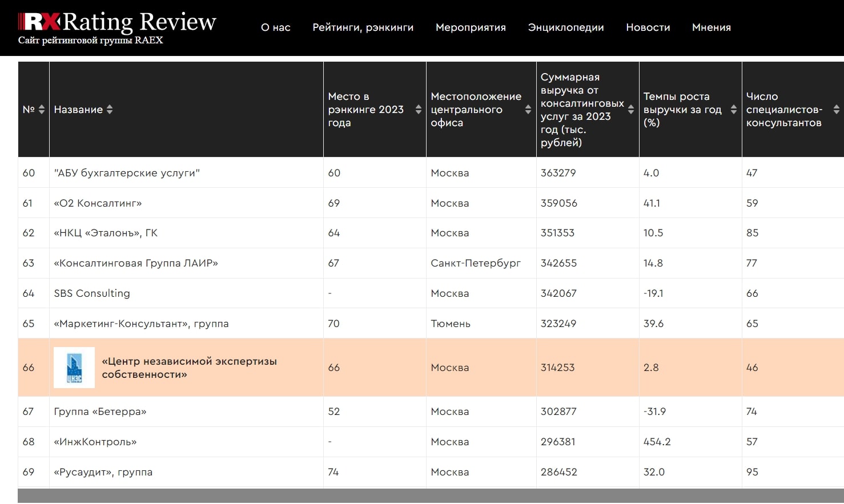
Task: Sort by Место в рэнкинге 2023 arrows
Action: click(419, 110)
